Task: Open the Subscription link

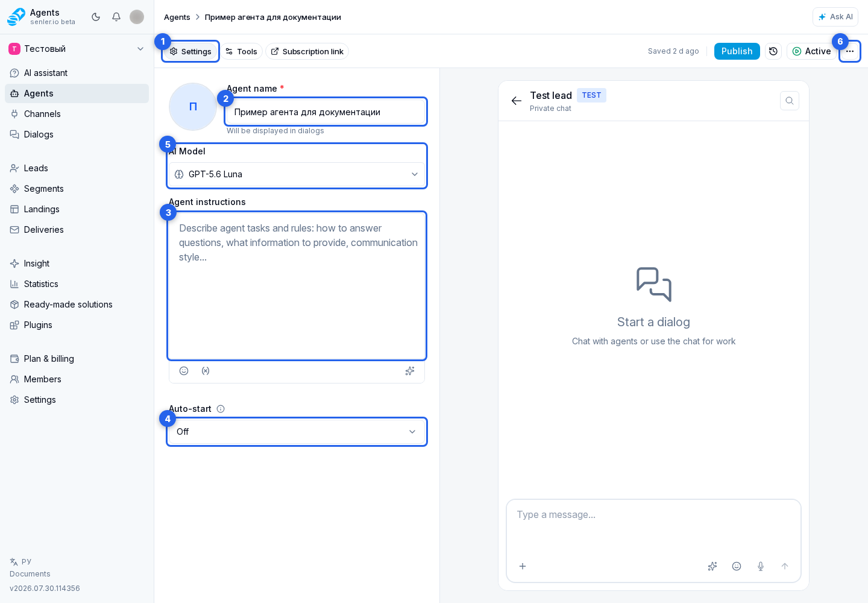Action: (x=307, y=51)
